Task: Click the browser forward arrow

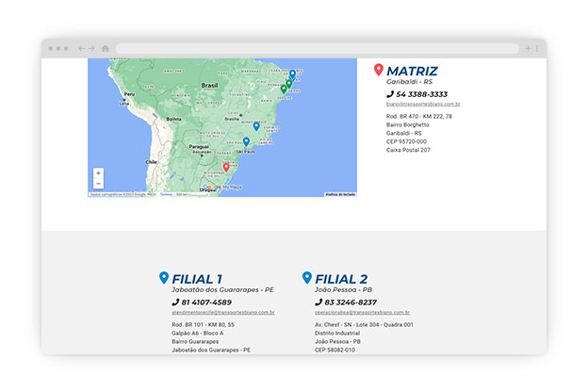Action: click(x=91, y=48)
